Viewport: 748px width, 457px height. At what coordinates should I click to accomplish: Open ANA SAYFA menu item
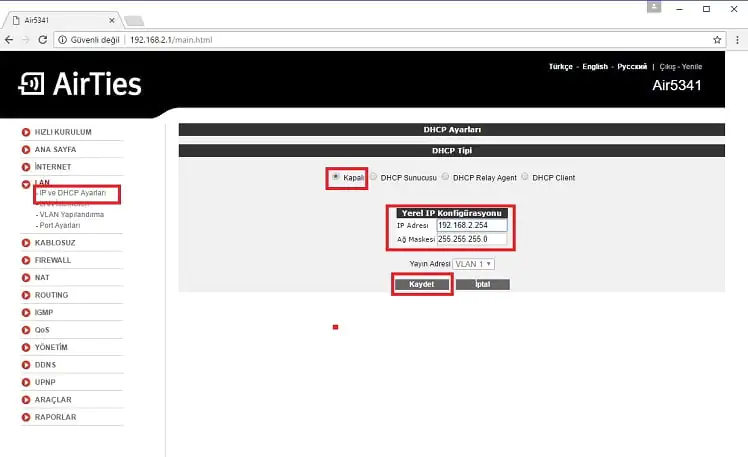click(x=55, y=150)
